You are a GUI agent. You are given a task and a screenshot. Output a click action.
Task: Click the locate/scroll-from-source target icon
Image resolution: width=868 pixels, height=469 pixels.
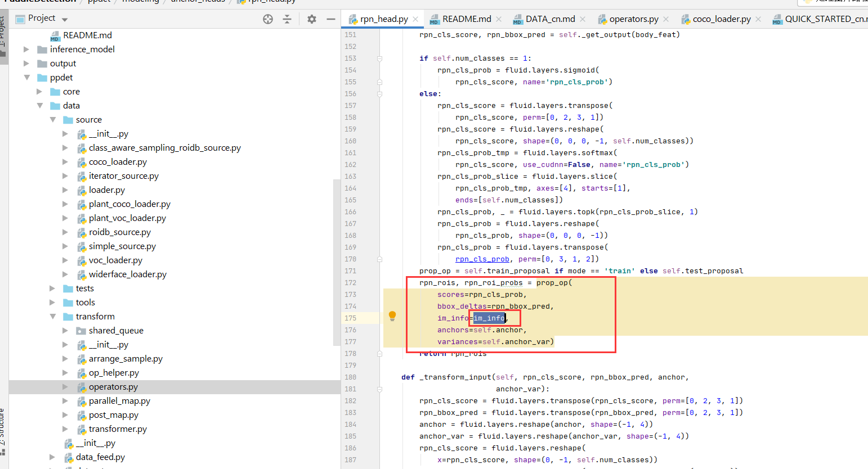point(268,19)
